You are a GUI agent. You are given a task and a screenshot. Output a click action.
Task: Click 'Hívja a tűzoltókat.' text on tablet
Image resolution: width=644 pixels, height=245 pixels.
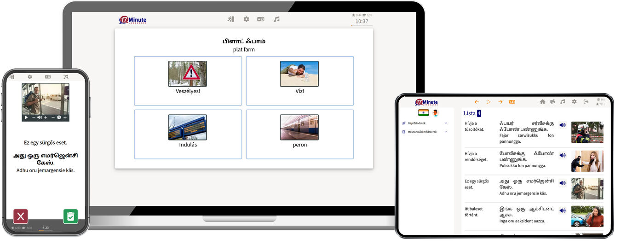click(474, 127)
